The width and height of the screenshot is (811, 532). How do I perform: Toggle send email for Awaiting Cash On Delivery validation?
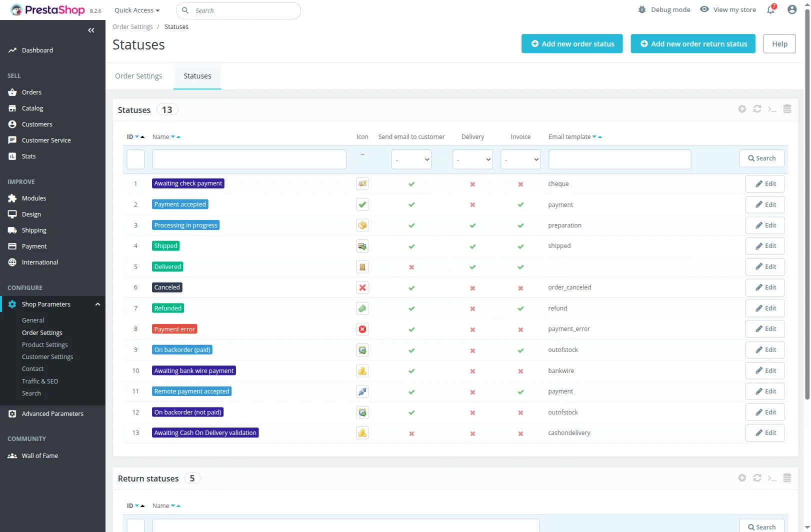[x=411, y=433]
